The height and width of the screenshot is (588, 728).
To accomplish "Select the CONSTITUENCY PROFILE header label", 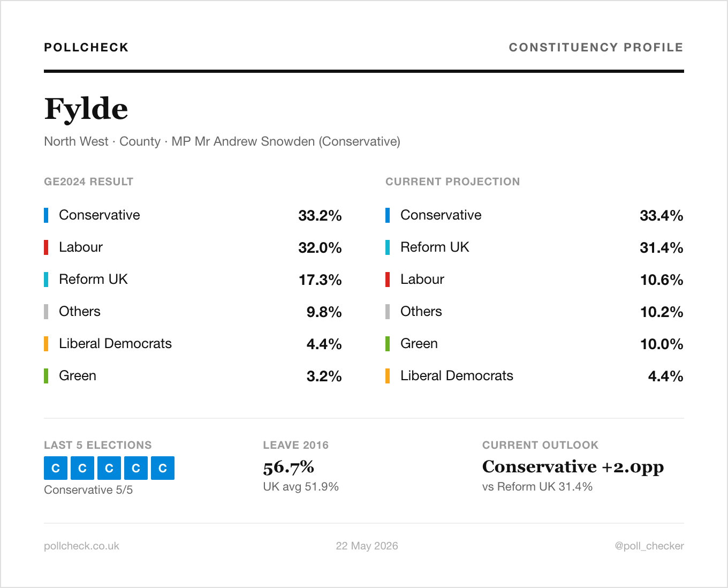I will click(x=596, y=47).
